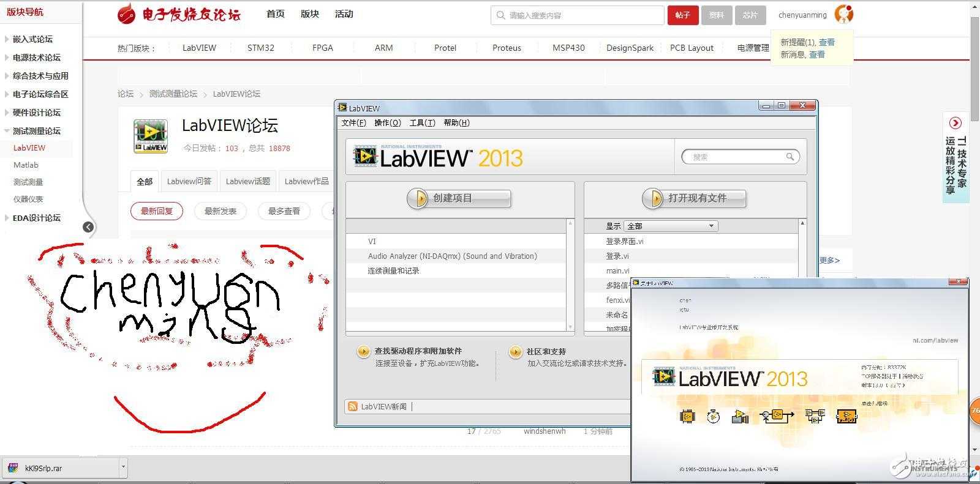
Task: Click the linked blocks diagram icon in About LabVIEW
Action: click(x=815, y=416)
